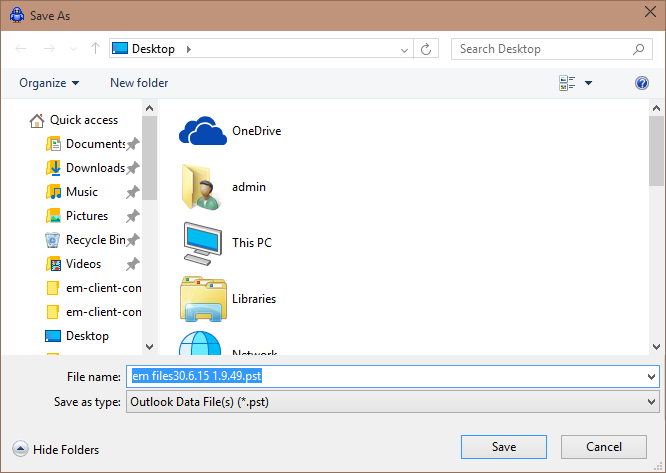This screenshot has width=666, height=473.
Task: Go forward with the right arrow
Action: point(49,49)
